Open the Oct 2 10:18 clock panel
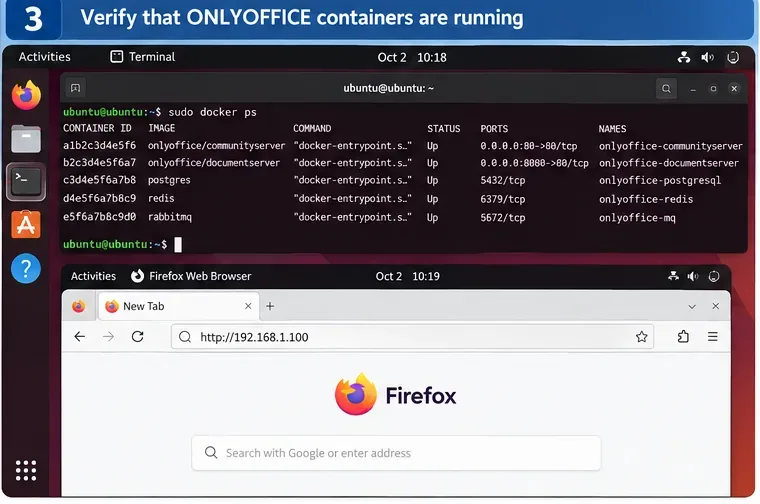760x504 pixels. tap(412, 57)
